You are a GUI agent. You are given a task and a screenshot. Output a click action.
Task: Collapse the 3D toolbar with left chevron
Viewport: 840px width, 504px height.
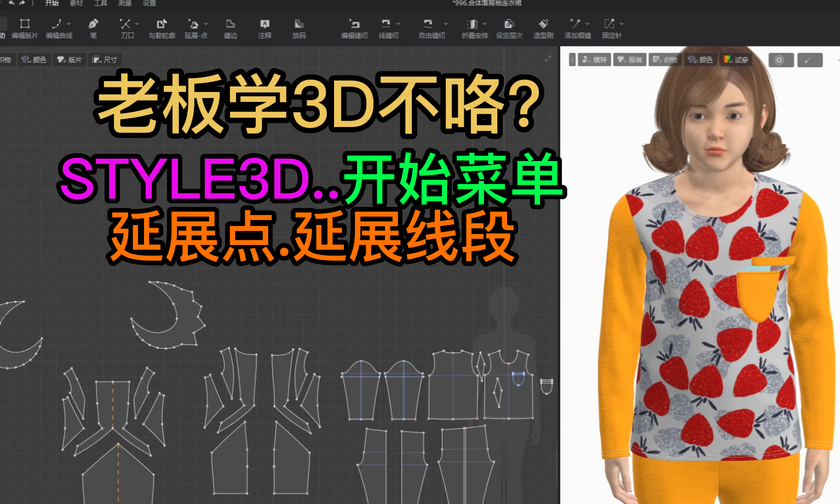coord(572,60)
